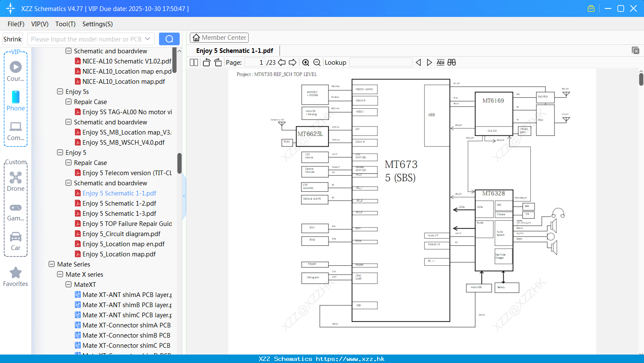Screen dimensions: 644x363
Task: Open the File(F) menu
Action: coord(16,24)
